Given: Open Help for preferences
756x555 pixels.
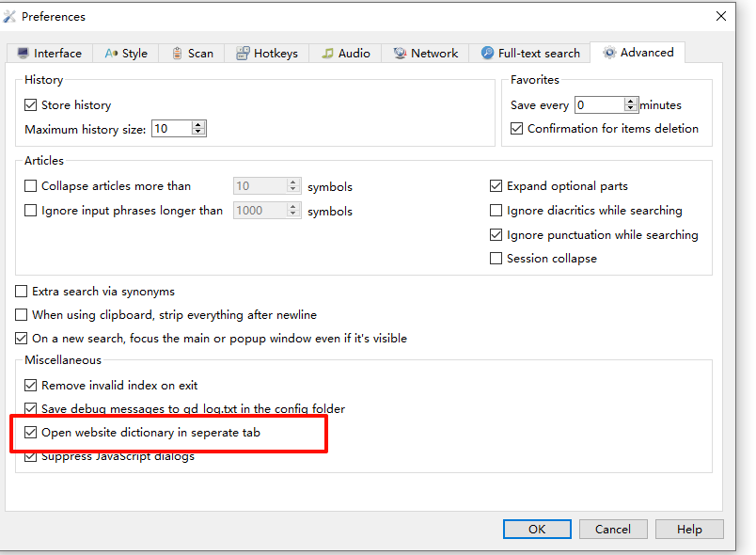Looking at the screenshot, I should (x=689, y=530).
